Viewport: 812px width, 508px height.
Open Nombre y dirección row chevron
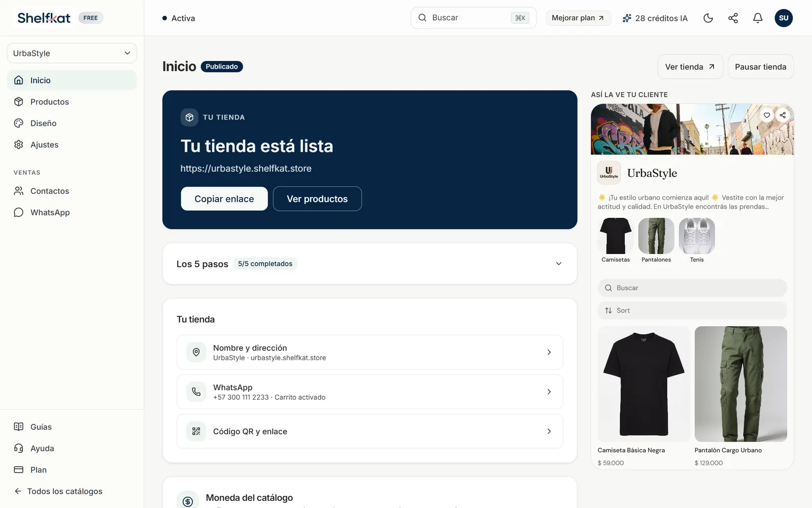pos(549,352)
